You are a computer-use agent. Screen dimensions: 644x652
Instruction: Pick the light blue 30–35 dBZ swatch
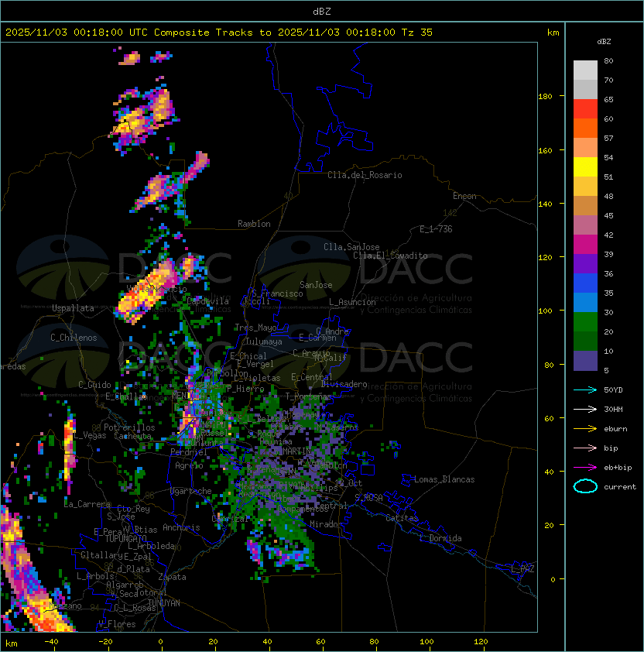(585, 302)
